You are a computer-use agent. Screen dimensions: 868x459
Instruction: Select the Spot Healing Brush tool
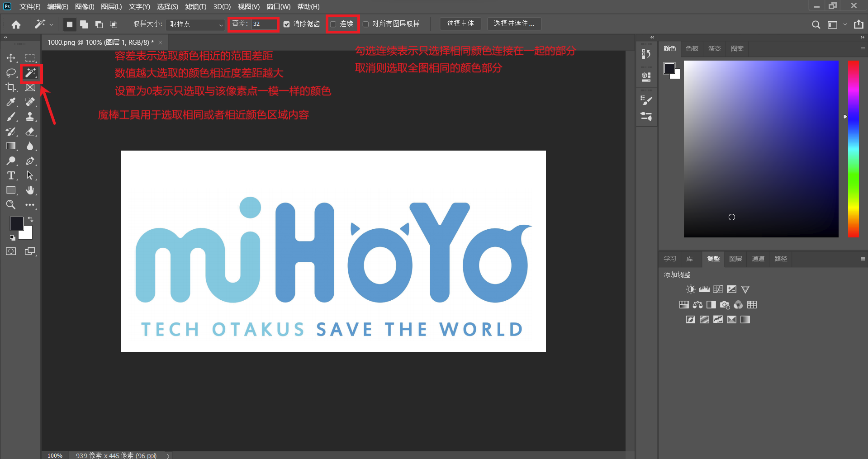pos(30,102)
